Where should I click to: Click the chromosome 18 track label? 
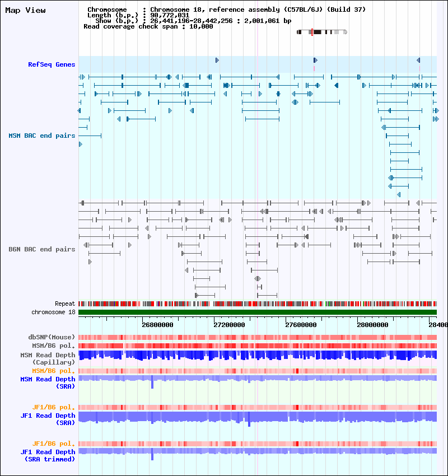(53, 312)
